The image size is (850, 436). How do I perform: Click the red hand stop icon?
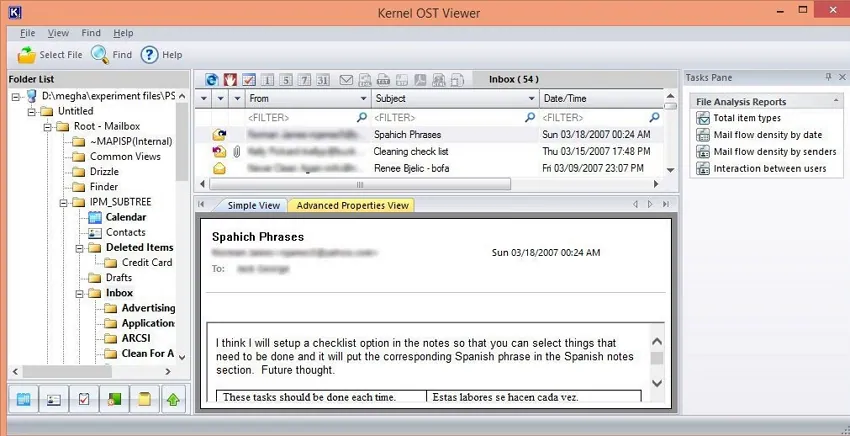(230, 80)
